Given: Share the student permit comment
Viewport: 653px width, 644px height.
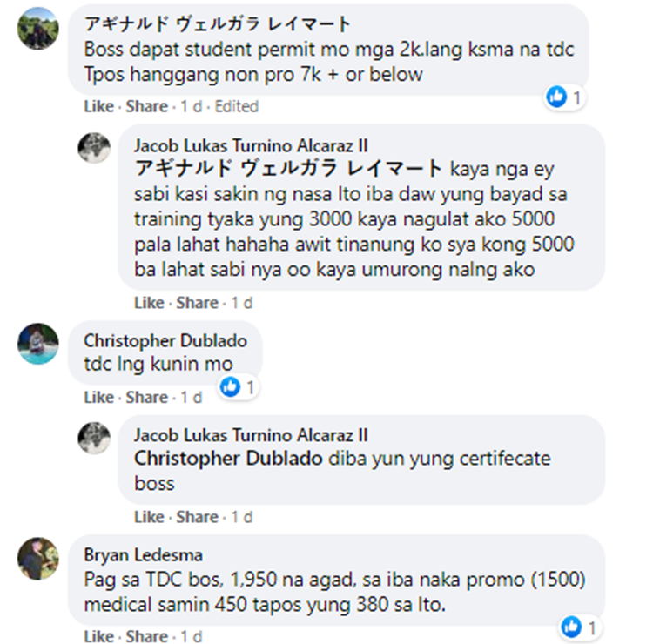Looking at the screenshot, I should (147, 106).
